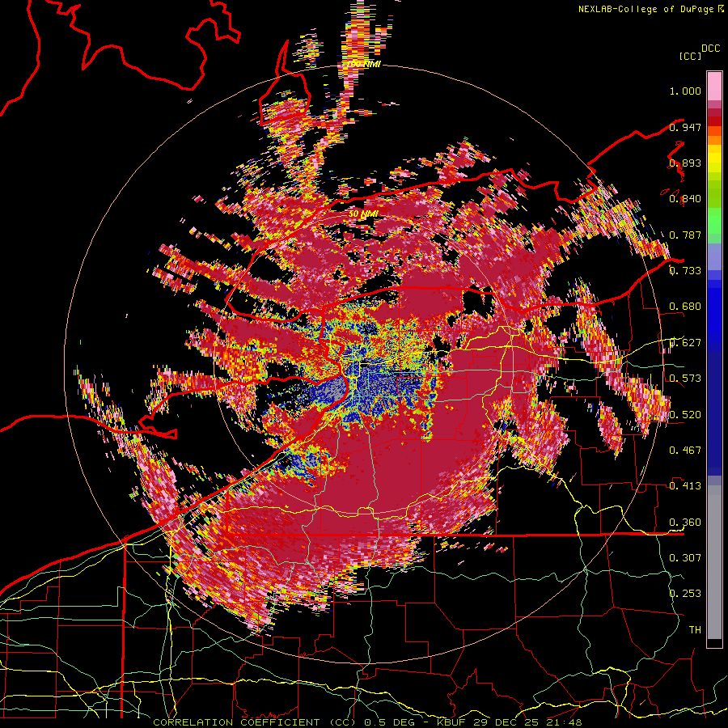The image size is (728, 728).
Task: Select the 0.253 scale value
Action: coord(685,594)
